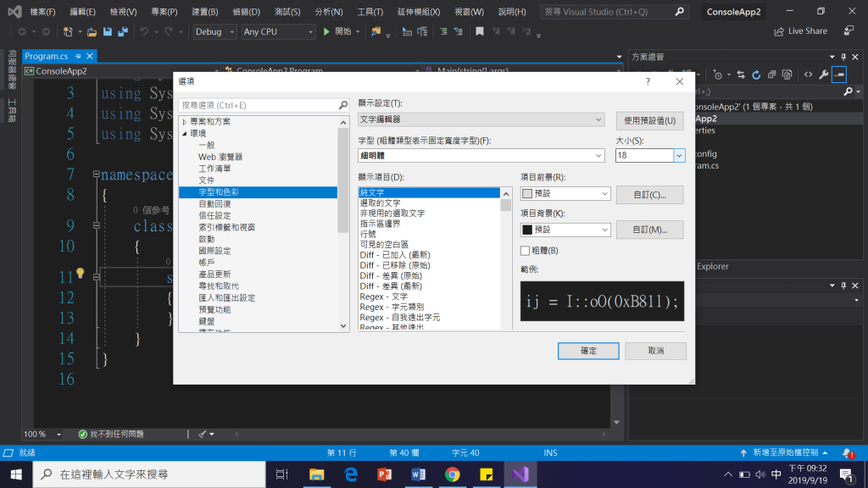Click the Live Share button
Viewport: 868px width, 488px height.
pos(800,31)
